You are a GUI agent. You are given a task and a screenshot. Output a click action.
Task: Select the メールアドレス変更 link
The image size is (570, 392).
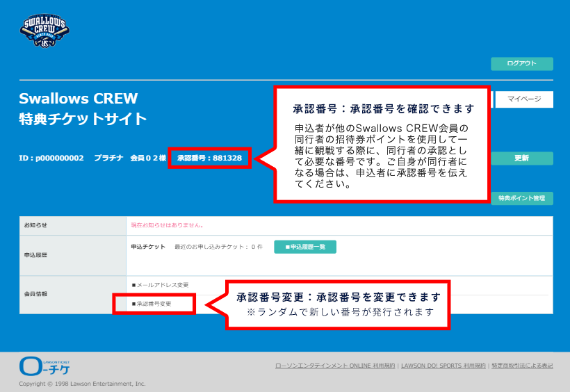160,285
